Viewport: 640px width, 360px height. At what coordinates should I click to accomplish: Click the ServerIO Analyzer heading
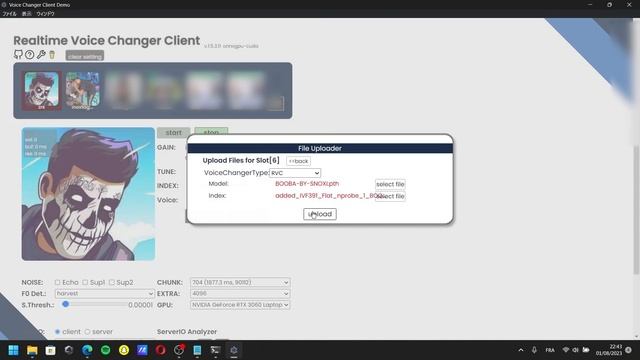tap(187, 332)
